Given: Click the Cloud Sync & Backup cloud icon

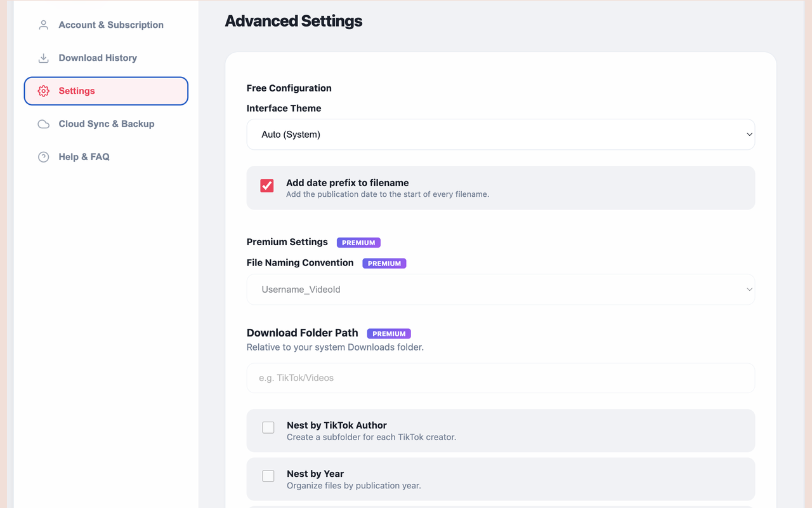Looking at the screenshot, I should (43, 124).
